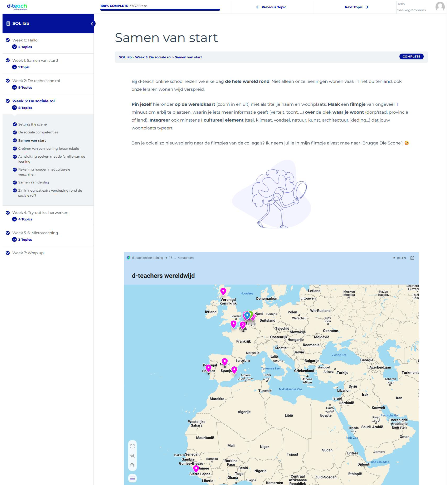Expand the Week 2 '9 Topics' list
Screen dimensions: 448x487
22,88
